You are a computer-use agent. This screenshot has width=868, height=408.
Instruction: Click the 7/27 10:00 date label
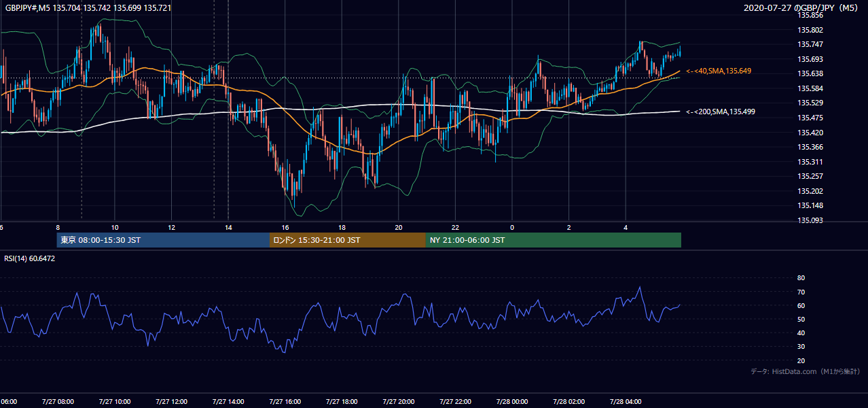(x=114, y=401)
